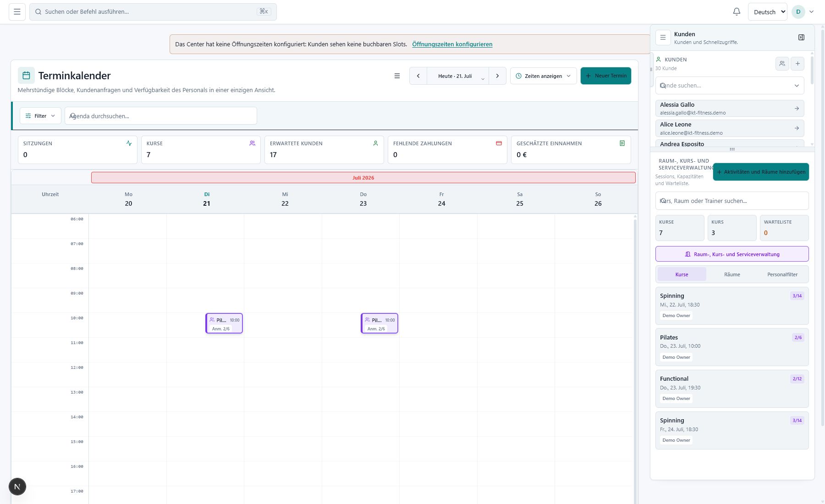The image size is (825, 504).
Task: Click Aktivitäten und Räume hinzufügen button
Action: pos(761,172)
